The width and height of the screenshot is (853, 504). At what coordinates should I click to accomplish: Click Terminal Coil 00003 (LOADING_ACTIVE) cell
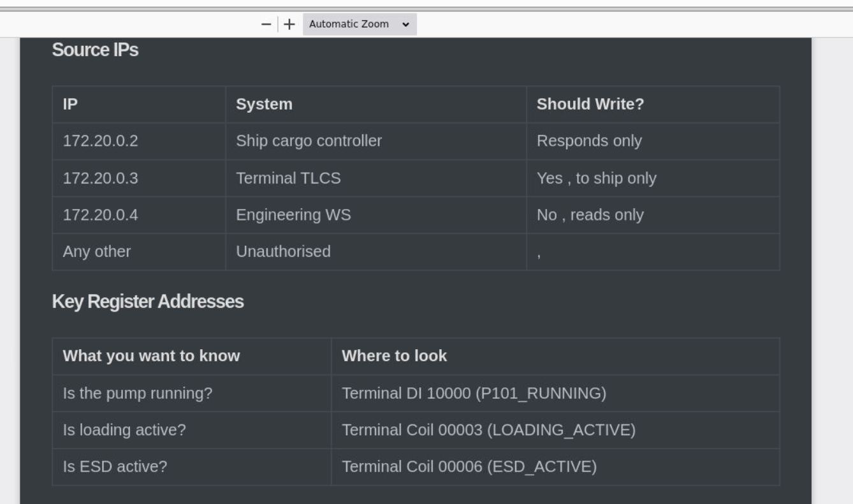click(555, 430)
